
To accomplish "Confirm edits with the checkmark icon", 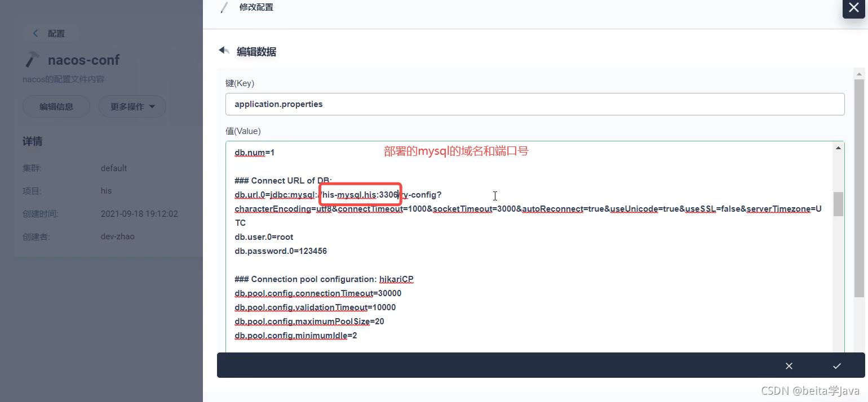I will point(837,366).
